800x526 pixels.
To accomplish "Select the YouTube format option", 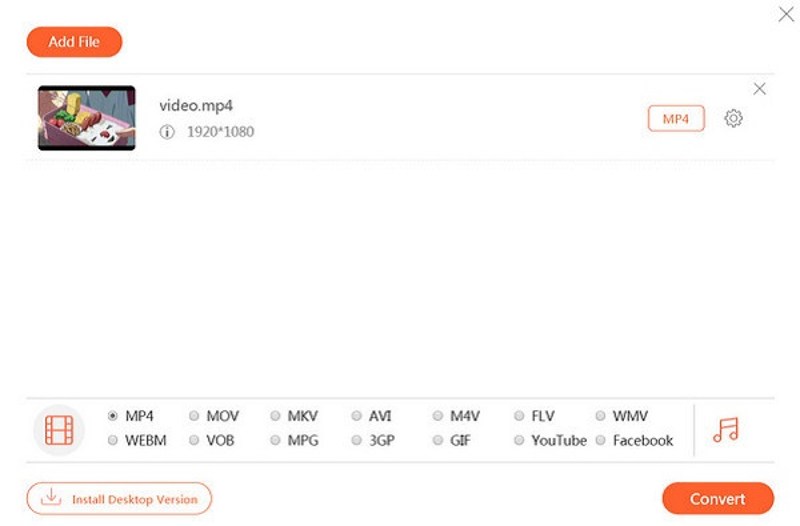I will tap(520, 440).
